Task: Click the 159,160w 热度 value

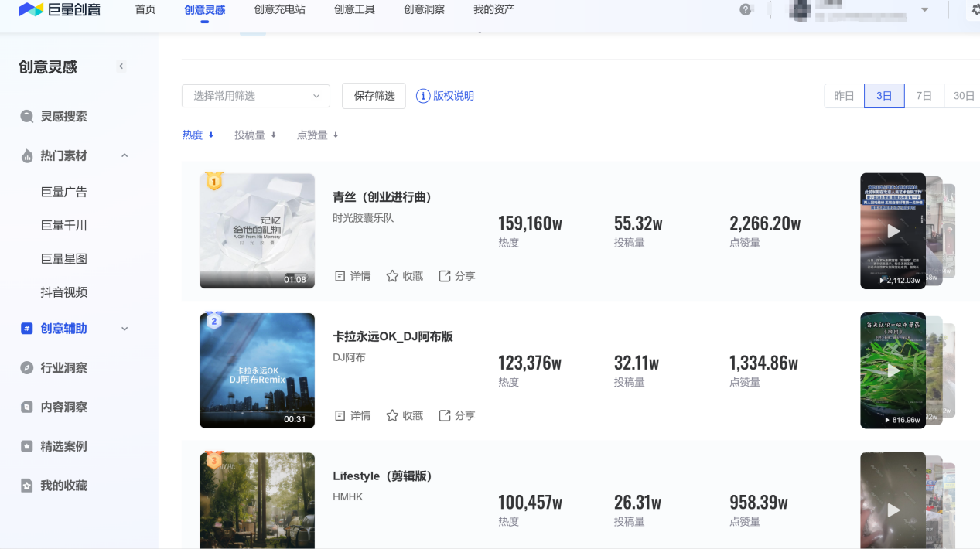Action: pos(530,223)
